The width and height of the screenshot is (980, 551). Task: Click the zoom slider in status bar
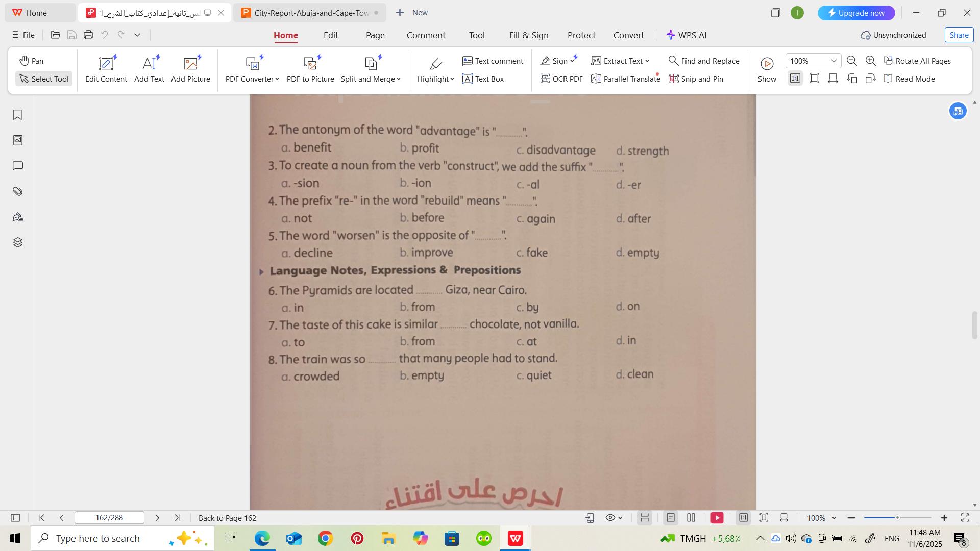coord(897,518)
